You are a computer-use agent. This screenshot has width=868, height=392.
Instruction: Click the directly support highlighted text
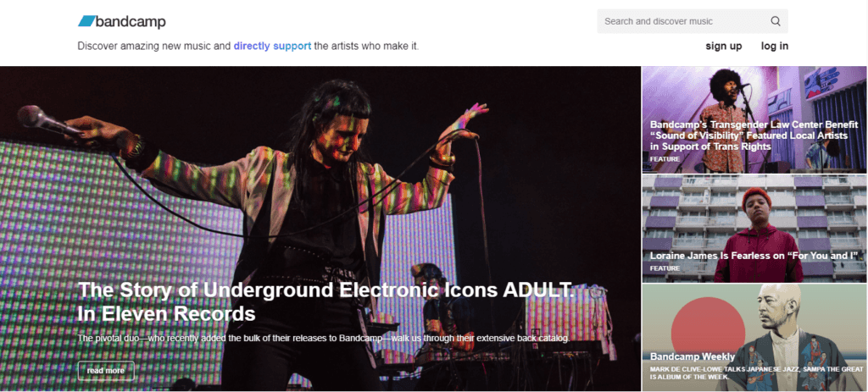(x=272, y=47)
